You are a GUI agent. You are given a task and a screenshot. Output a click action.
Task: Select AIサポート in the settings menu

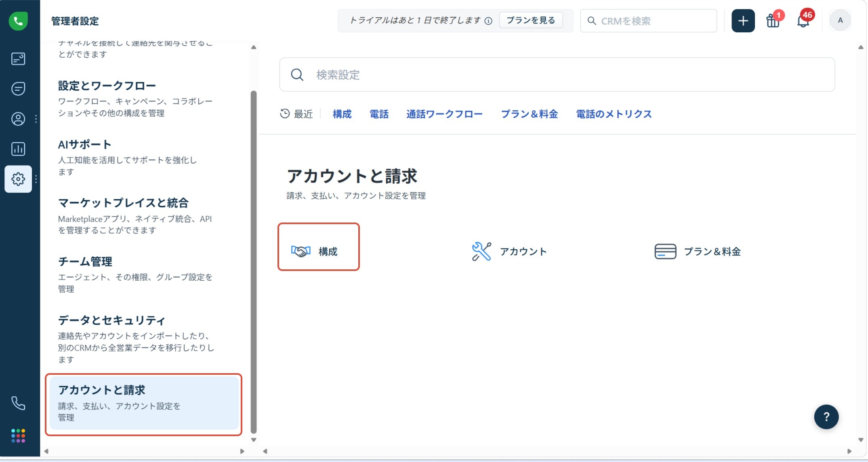pyautogui.click(x=84, y=145)
